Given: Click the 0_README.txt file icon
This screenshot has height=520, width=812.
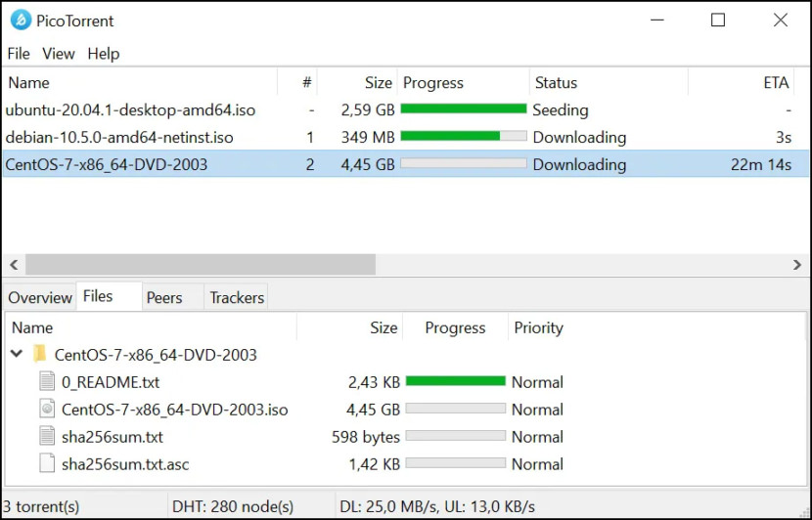Looking at the screenshot, I should coord(47,382).
